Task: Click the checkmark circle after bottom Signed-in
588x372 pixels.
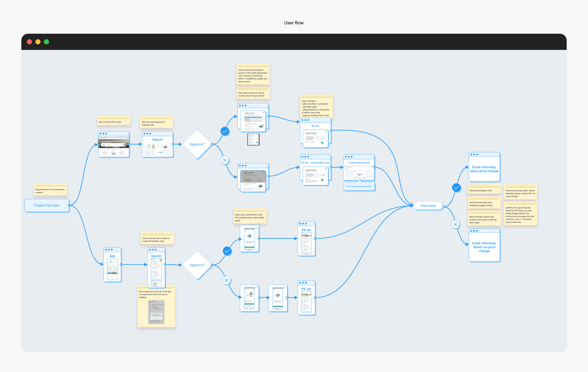Action: click(x=227, y=251)
